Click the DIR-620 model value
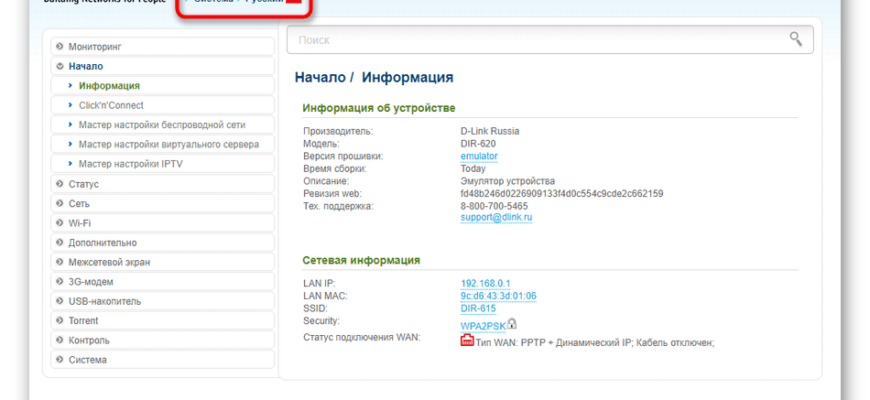 [478, 144]
